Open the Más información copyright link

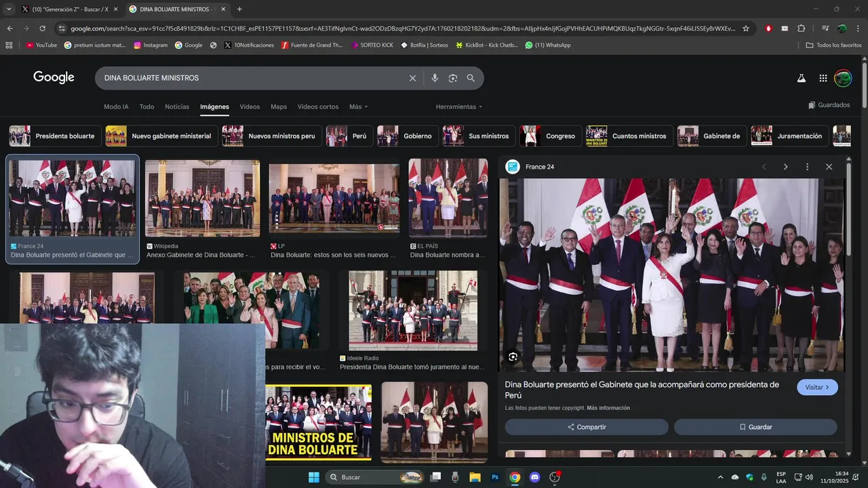(x=608, y=408)
